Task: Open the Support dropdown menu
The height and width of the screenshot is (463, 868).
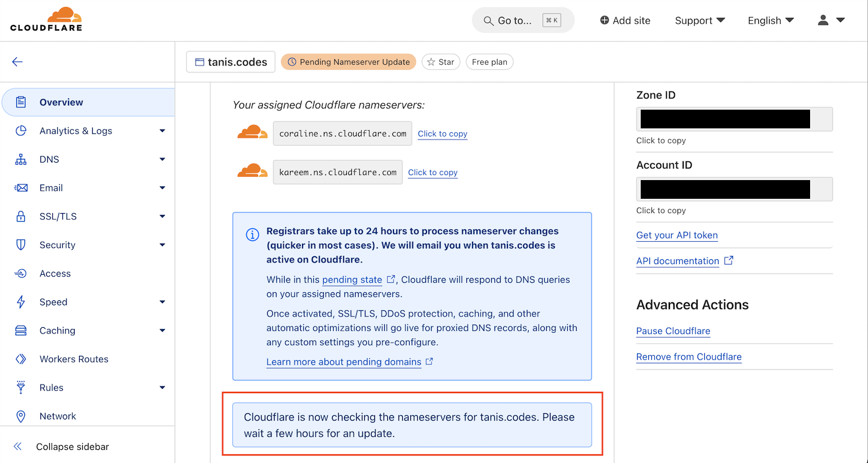Action: tap(700, 21)
